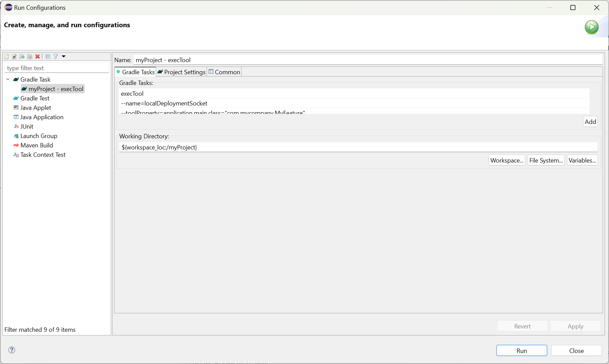Image resolution: width=609 pixels, height=364 pixels.
Task: Open the help question mark icon
Action: coord(12,350)
